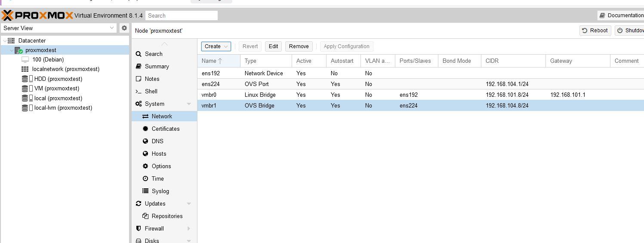Screen dimensions: 644x243
Task: Click the Proxmox logo
Action: (37, 15)
